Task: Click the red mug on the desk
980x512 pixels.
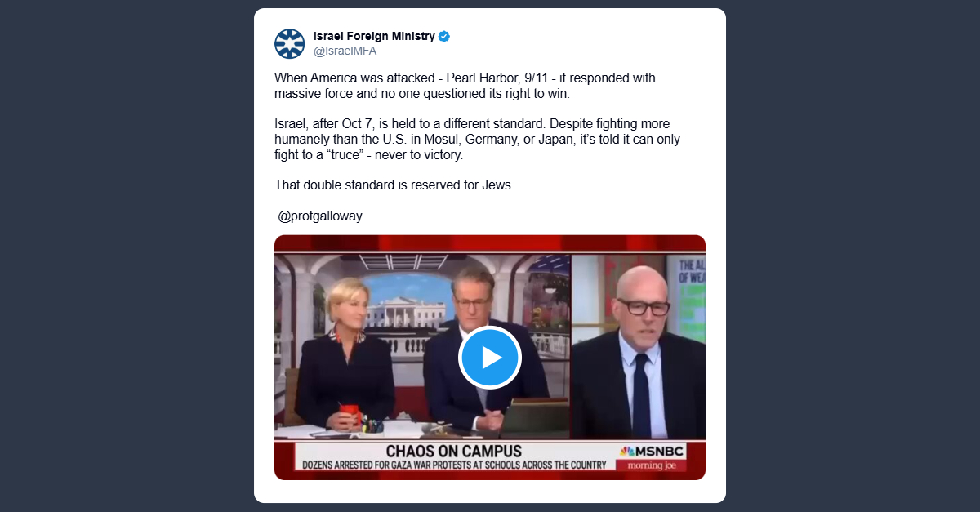Action: [347, 416]
